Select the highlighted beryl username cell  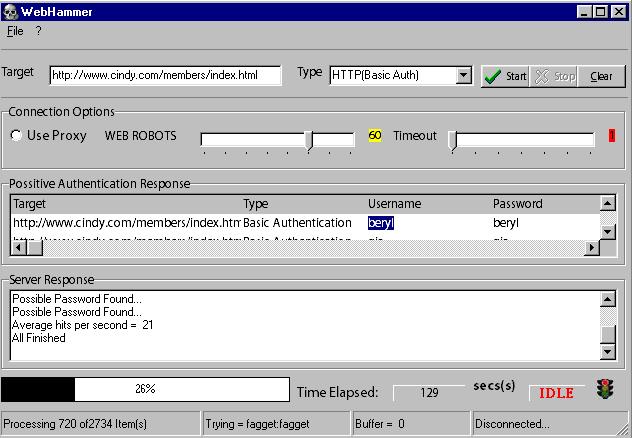click(381, 223)
